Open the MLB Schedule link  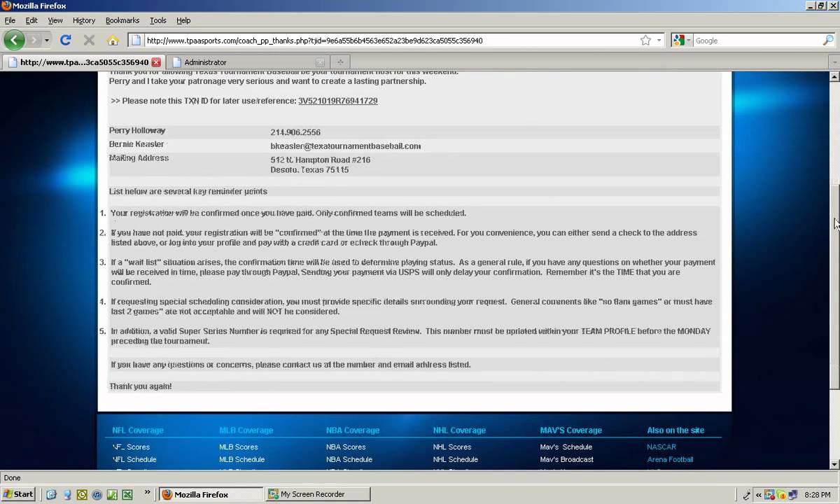pos(241,459)
